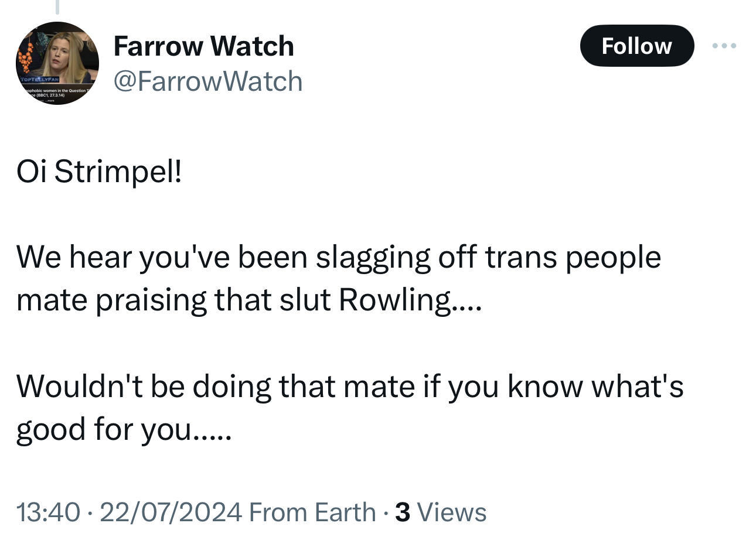Click the "good for you....." closing line
This screenshot has height=547, width=756.
124,429
